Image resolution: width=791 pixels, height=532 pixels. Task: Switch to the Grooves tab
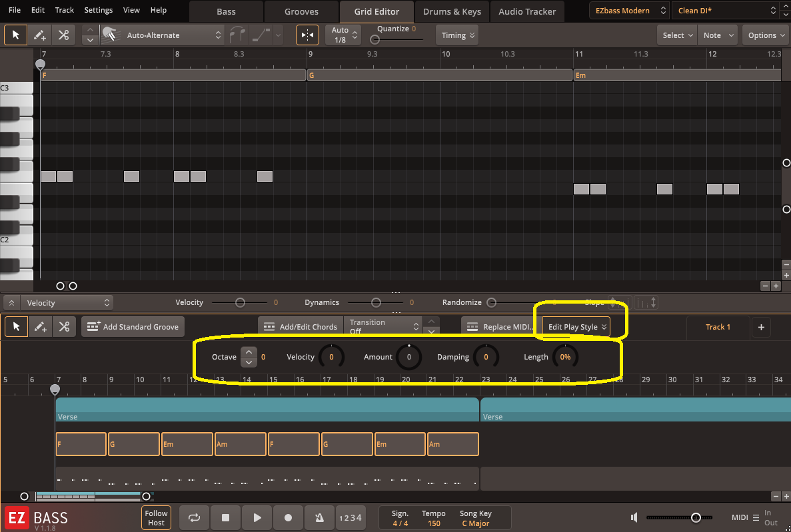pos(301,11)
